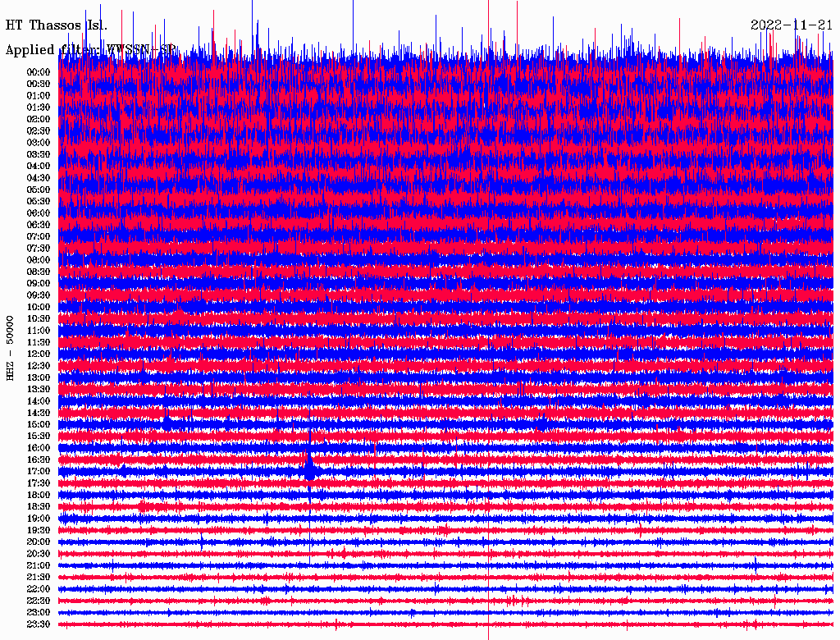Select the 07:00 time label

tap(39, 237)
